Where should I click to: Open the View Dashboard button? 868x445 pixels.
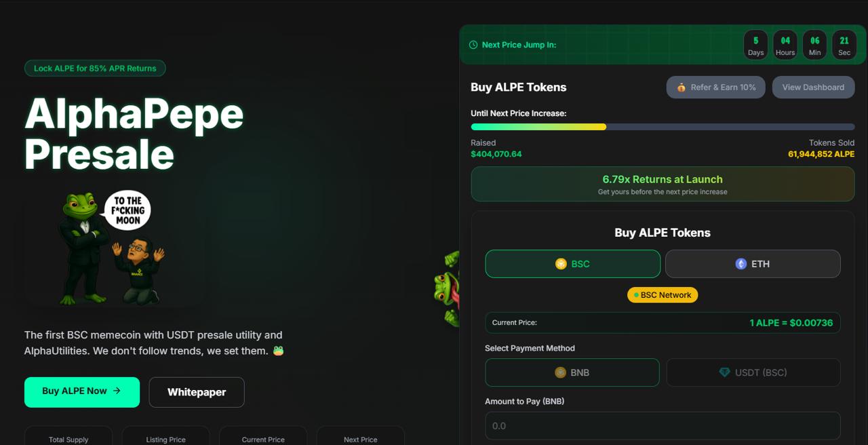tap(813, 87)
